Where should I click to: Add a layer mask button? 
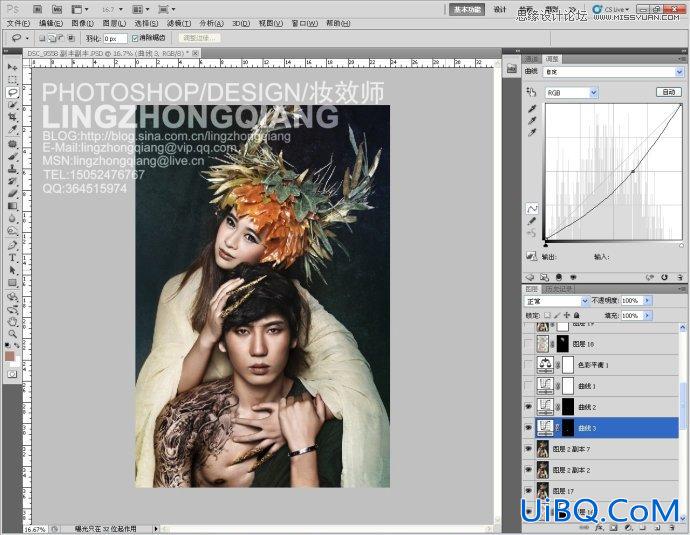click(x=613, y=527)
